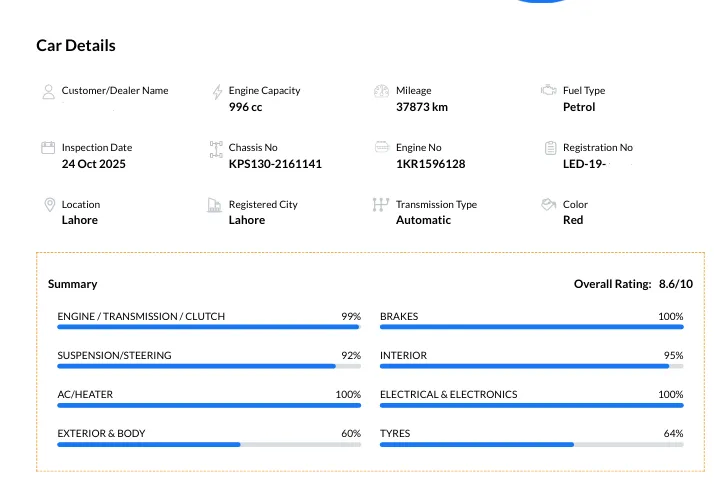This screenshot has height=484, width=724.
Task: Click the Inspection Date calendar icon
Action: coord(47,148)
